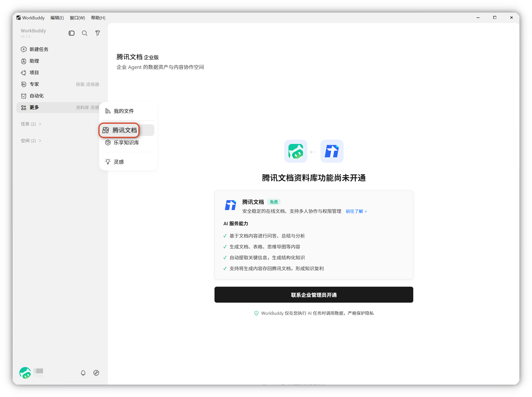Click the filter funnel icon
532x397 pixels.
(x=98, y=33)
